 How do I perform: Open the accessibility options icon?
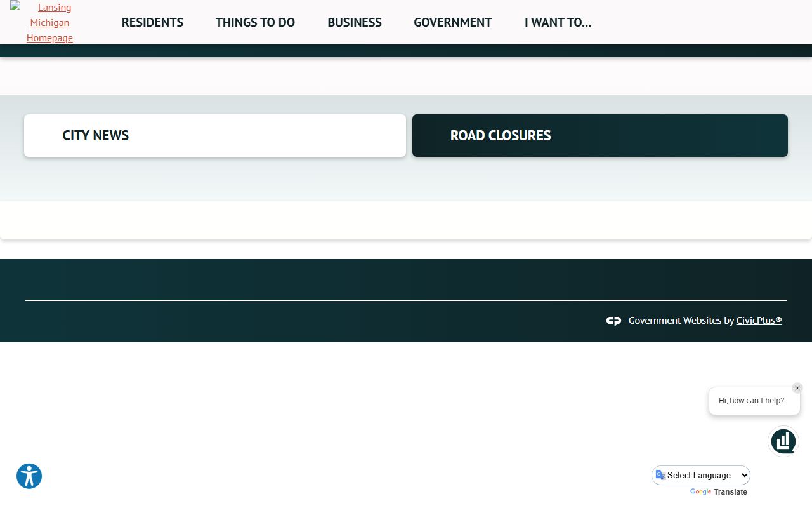point(29,476)
